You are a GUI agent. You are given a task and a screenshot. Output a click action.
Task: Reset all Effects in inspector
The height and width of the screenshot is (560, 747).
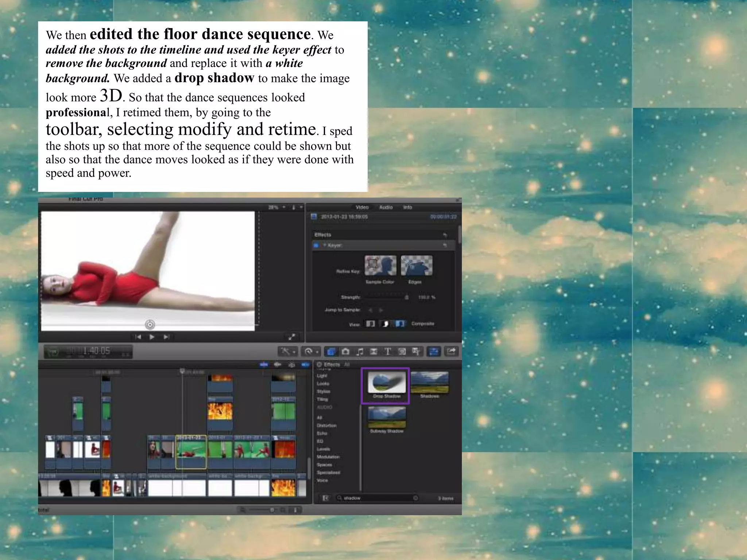(445, 235)
